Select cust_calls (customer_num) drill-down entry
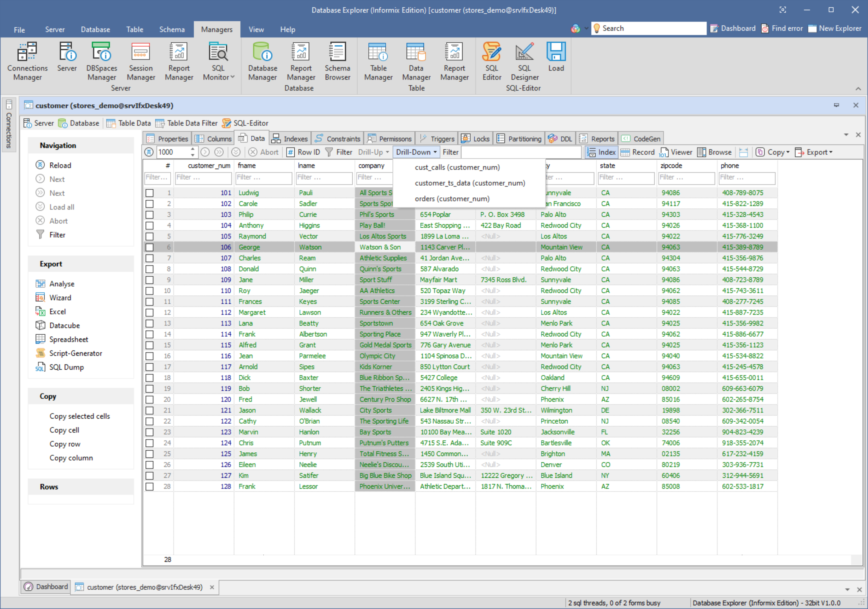Screen dimensions: 868x609 [x=469, y=167]
